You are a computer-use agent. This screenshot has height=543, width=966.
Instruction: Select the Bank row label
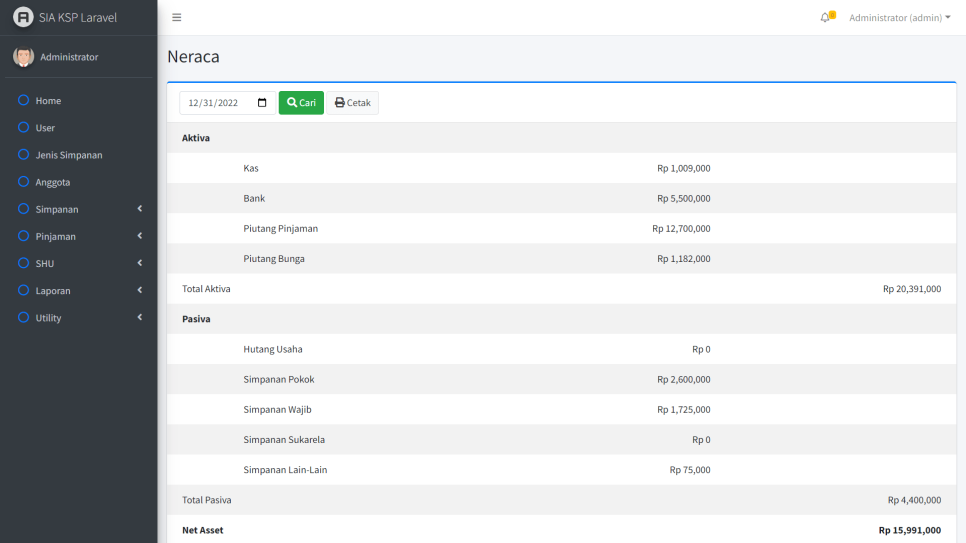[254, 198]
